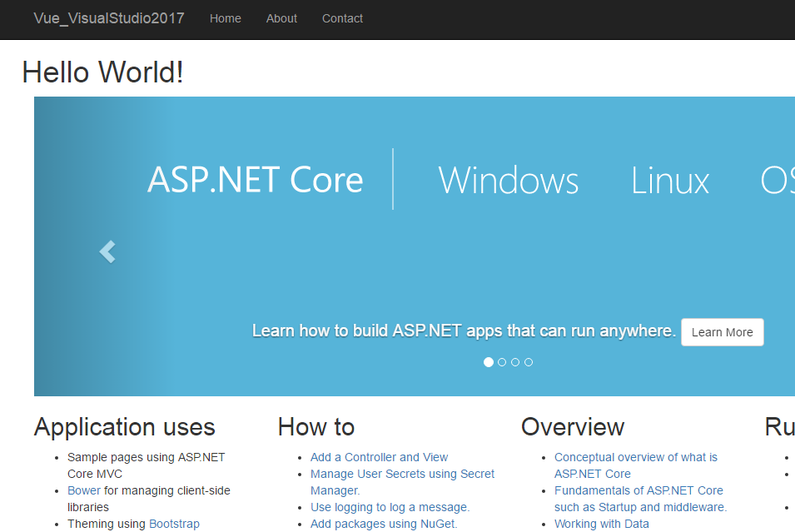The width and height of the screenshot is (795, 532).
Task: Open Manage User Secrets using Secret Manager link
Action: [x=402, y=482]
